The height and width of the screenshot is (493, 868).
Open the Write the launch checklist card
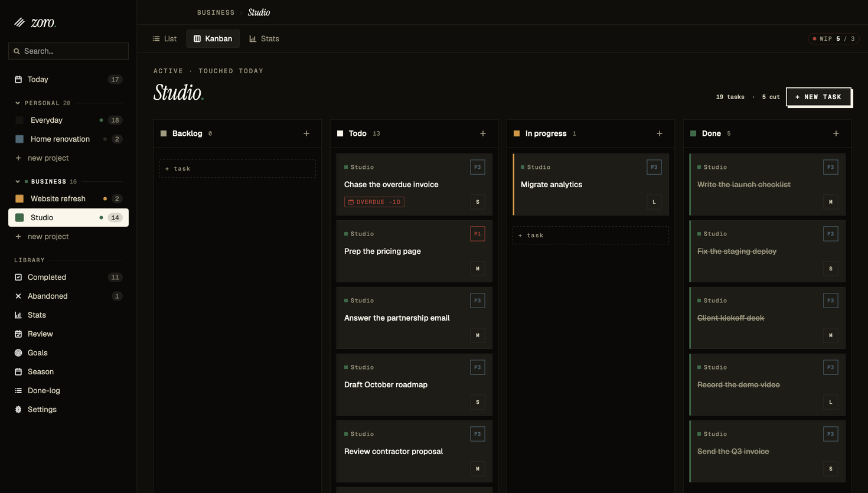click(x=767, y=185)
